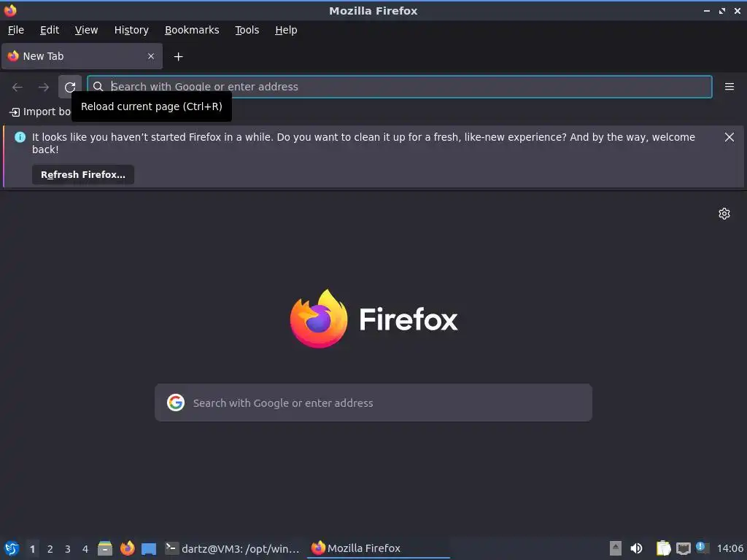Open the View menu
Screen dimensions: 747x560
tap(86, 30)
